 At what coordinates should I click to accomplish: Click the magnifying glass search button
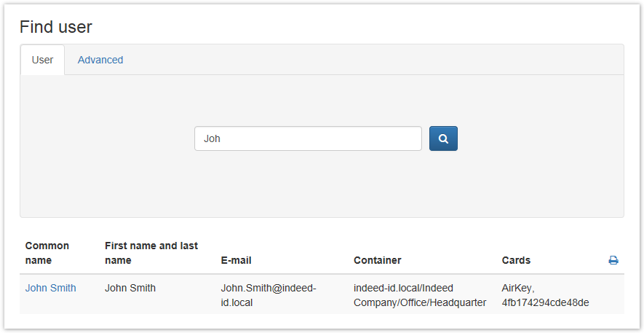pos(443,138)
